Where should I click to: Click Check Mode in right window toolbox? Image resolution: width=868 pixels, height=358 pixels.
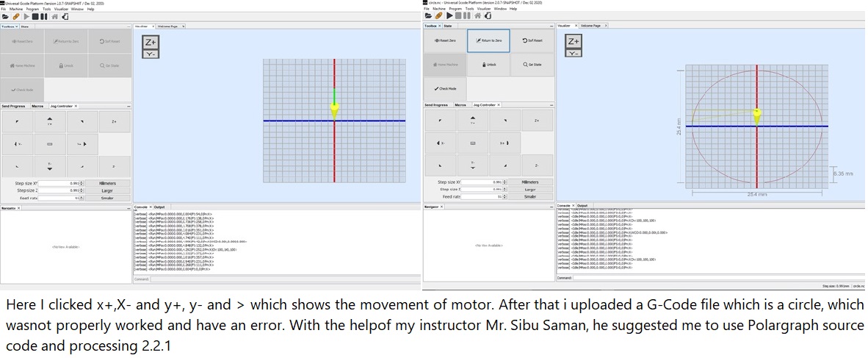[445, 89]
